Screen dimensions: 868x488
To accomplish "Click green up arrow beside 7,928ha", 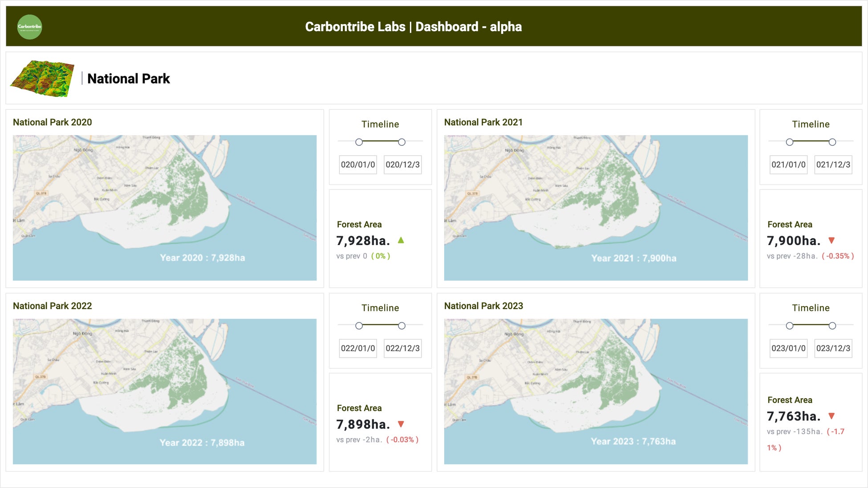I will [x=401, y=240].
